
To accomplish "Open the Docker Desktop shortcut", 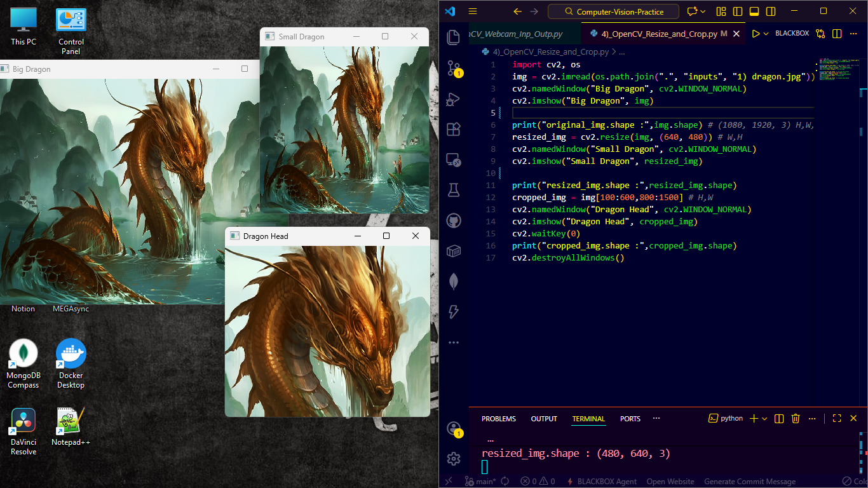I will pyautogui.click(x=71, y=364).
